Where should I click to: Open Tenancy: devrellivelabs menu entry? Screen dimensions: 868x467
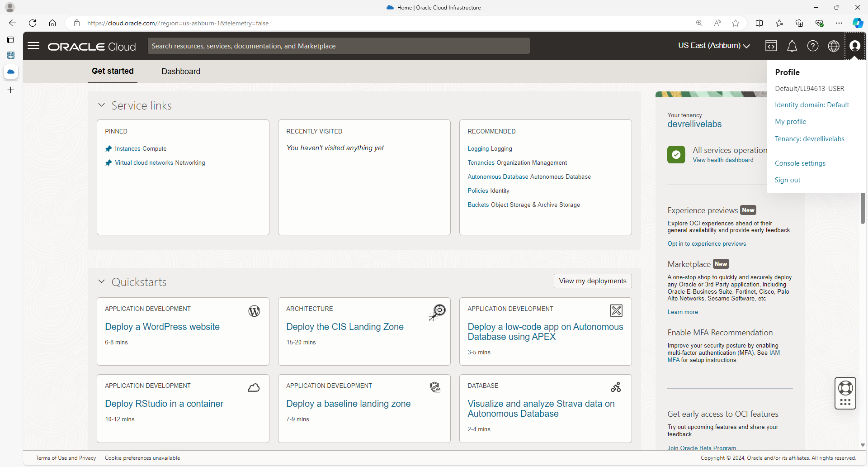point(809,139)
